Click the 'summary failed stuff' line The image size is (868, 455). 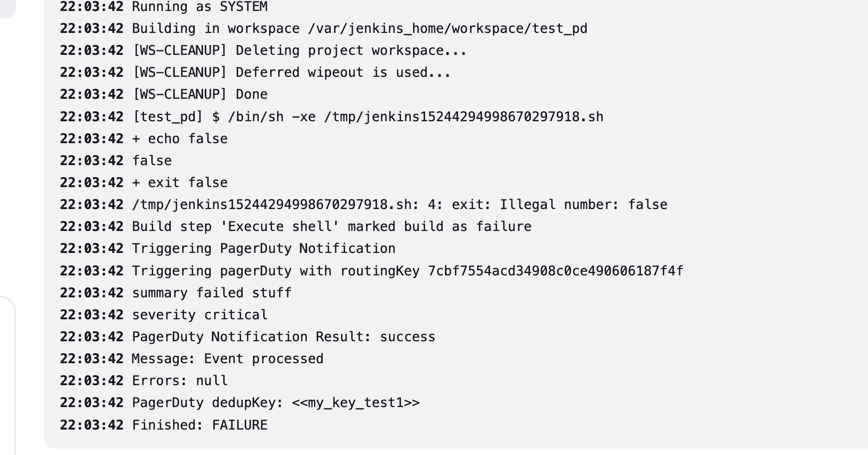pos(212,293)
